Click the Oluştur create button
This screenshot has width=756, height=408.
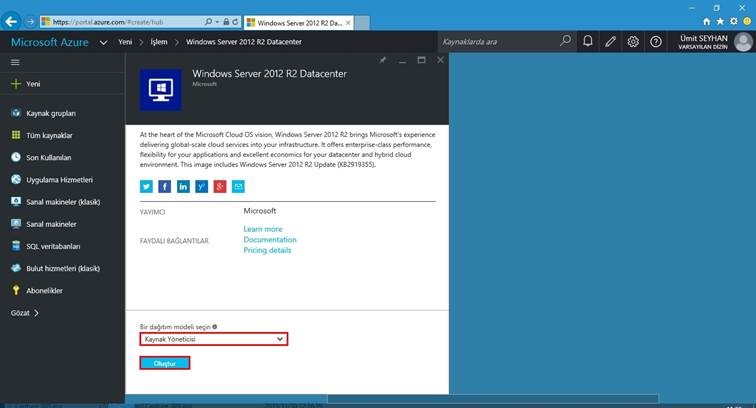point(165,363)
